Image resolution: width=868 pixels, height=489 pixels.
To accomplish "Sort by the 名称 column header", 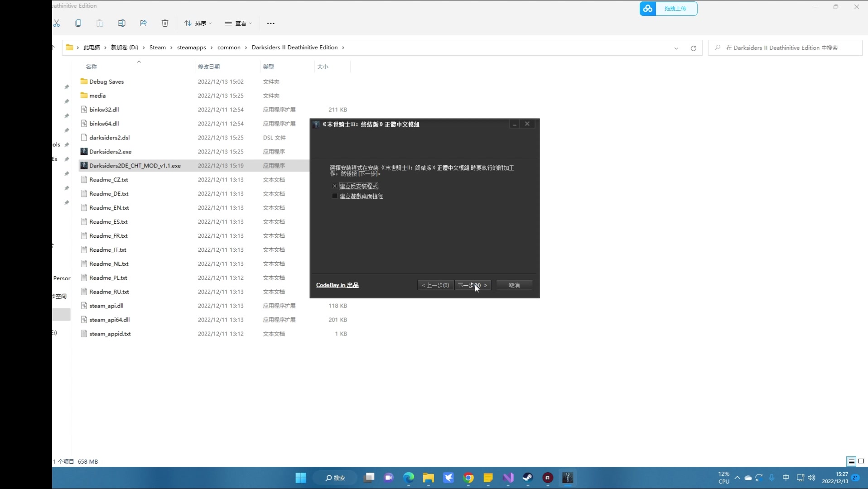I will click(x=91, y=67).
